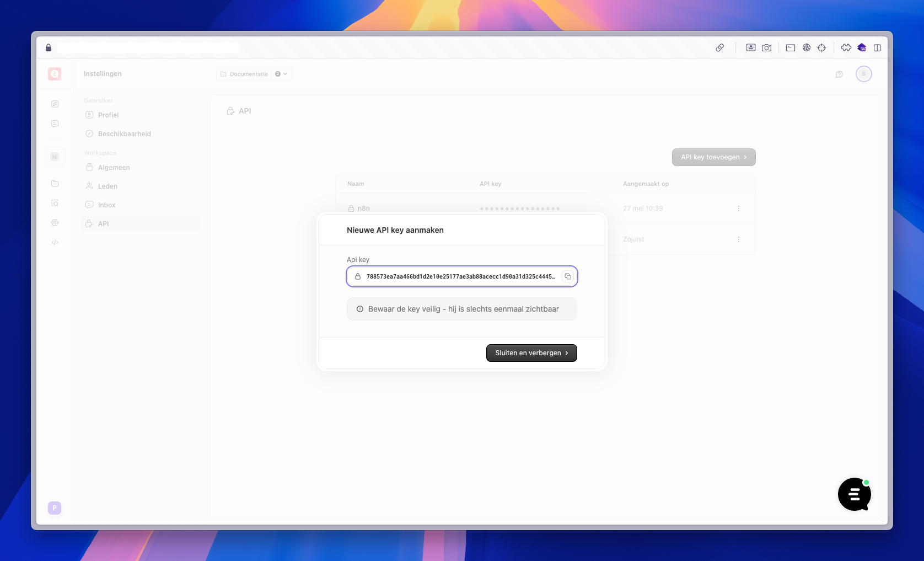Open search via the magnifier icon
924x561 pixels.
55,203
